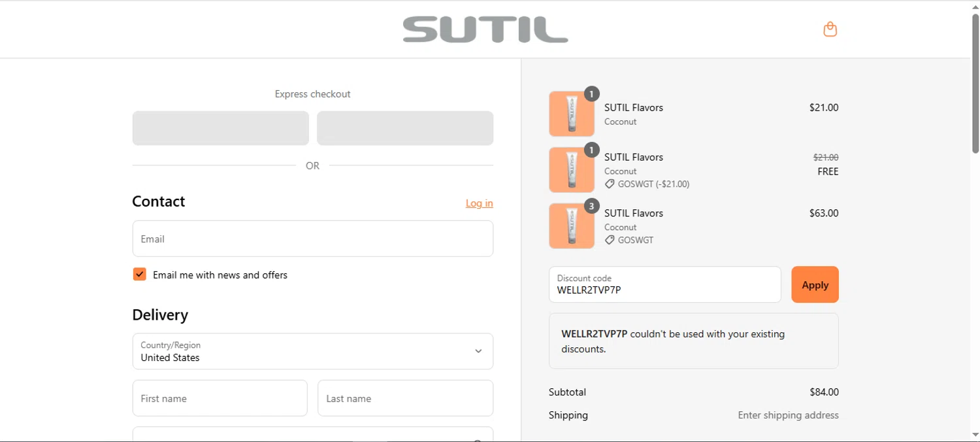
Task: Focus the Last name field
Action: [x=405, y=398]
